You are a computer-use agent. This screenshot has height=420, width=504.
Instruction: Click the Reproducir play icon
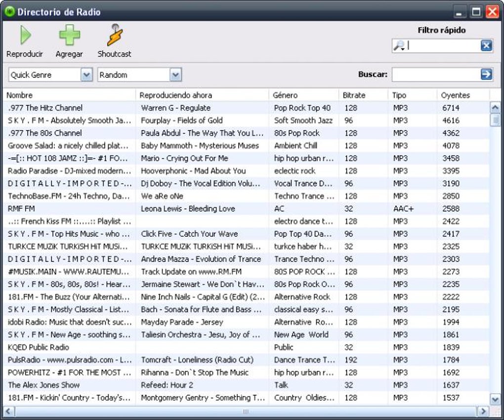click(x=24, y=35)
